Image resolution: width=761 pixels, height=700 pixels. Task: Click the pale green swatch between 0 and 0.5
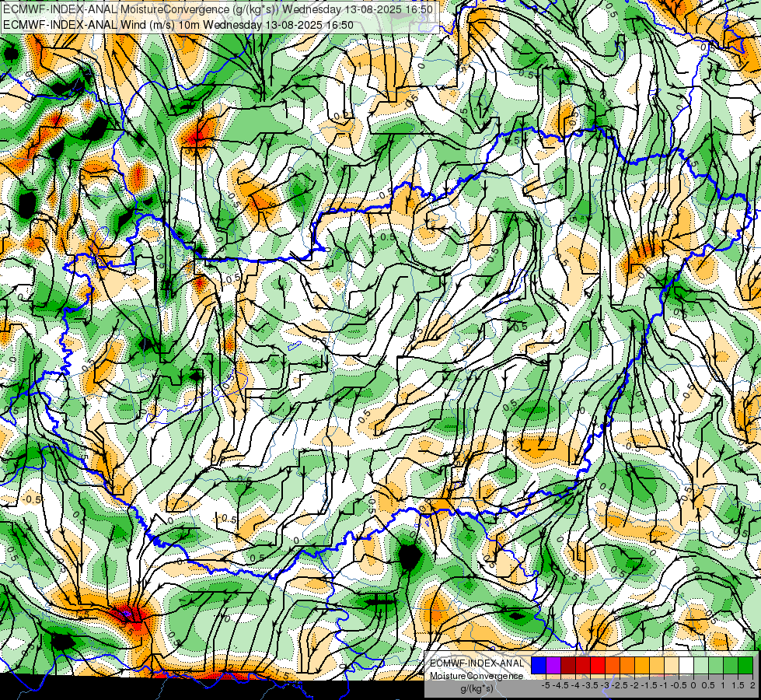click(701, 665)
